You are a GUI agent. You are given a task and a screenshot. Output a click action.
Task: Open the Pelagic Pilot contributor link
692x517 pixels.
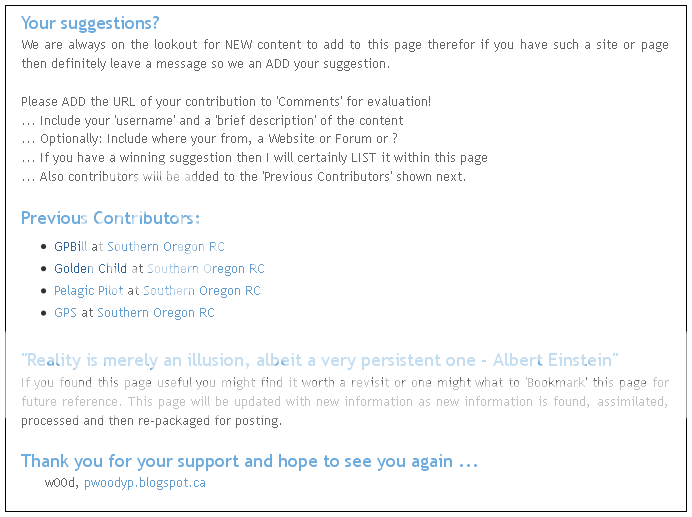(88, 291)
